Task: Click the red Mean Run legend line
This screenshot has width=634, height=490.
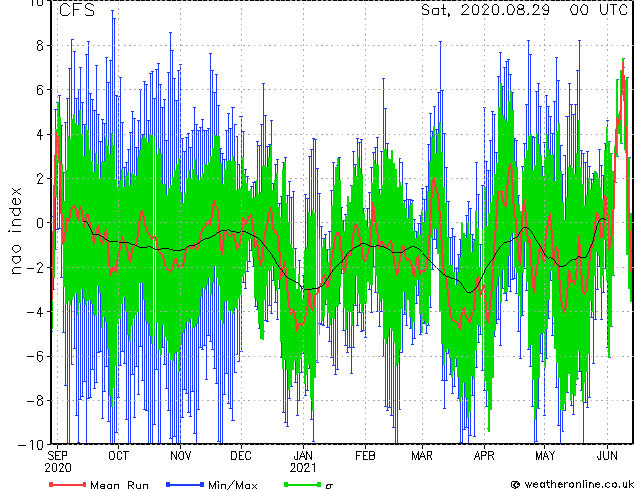Action: [68, 484]
